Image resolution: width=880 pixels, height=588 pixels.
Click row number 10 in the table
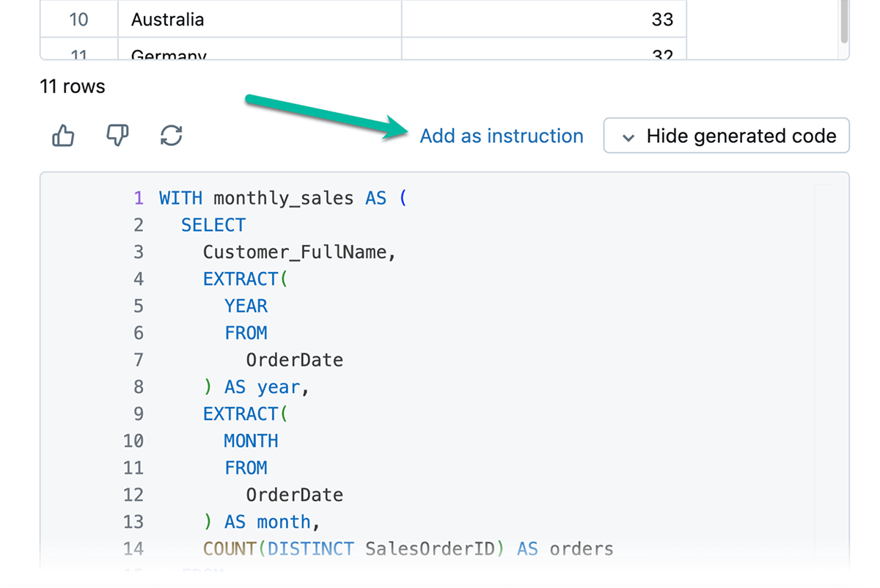[x=78, y=19]
